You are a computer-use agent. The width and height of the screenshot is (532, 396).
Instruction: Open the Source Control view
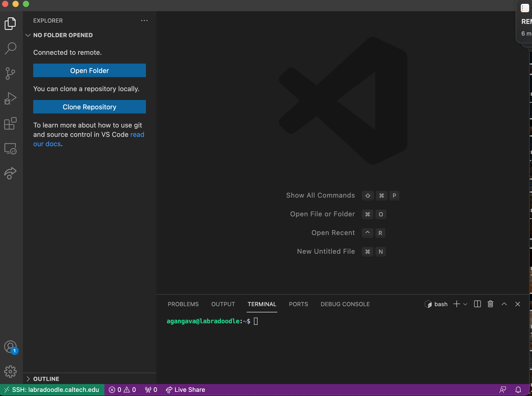10,73
